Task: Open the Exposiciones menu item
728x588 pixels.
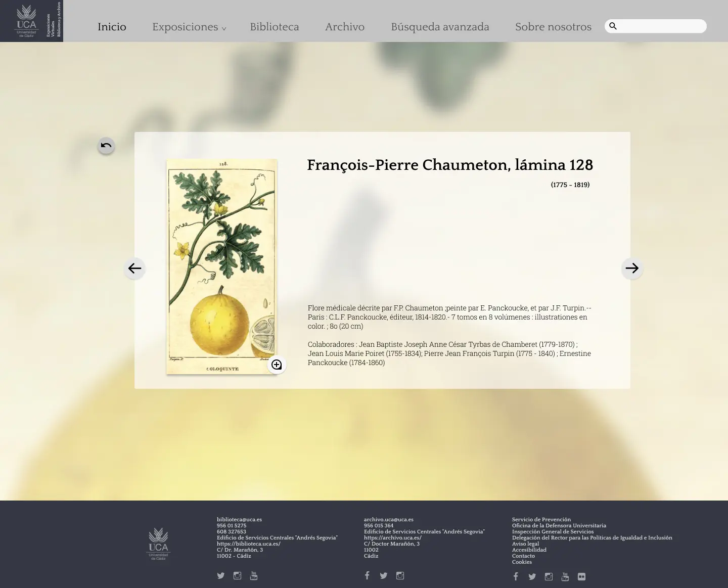Action: tap(185, 27)
